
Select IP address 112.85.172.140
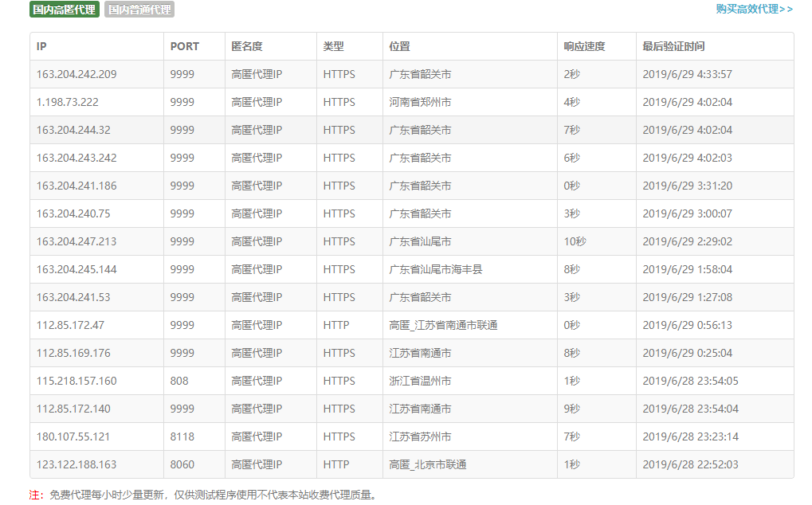coord(73,409)
